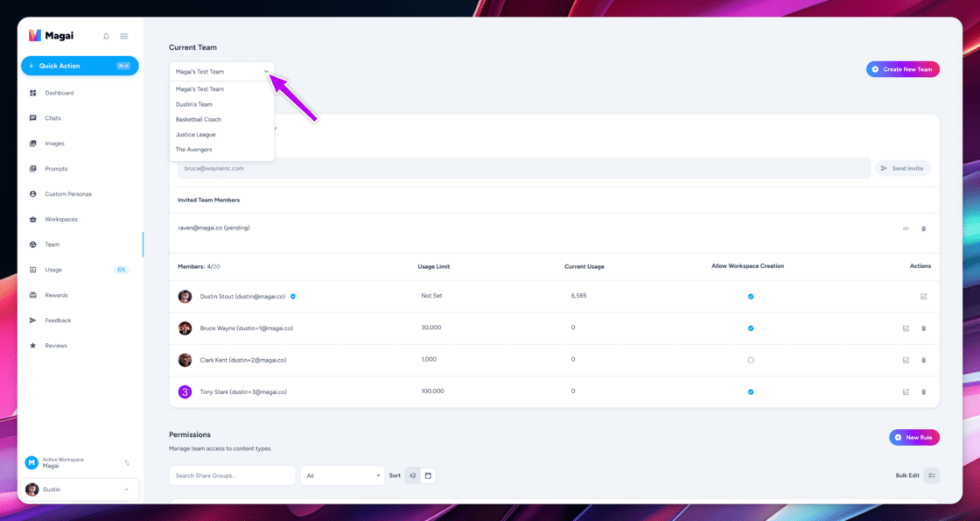Edit Dustin Stout's member settings
This screenshot has width=980, height=521.
(923, 297)
